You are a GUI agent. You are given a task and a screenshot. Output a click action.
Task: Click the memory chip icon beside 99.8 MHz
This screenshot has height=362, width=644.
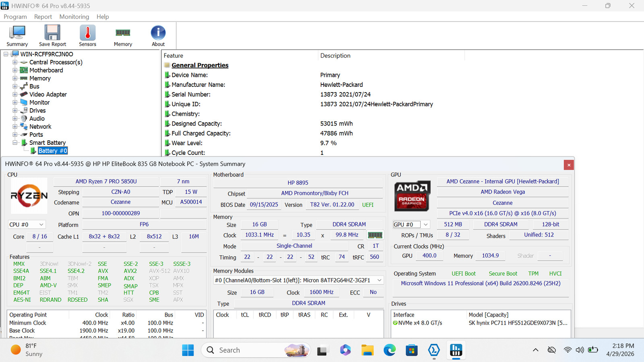pyautogui.click(x=375, y=235)
